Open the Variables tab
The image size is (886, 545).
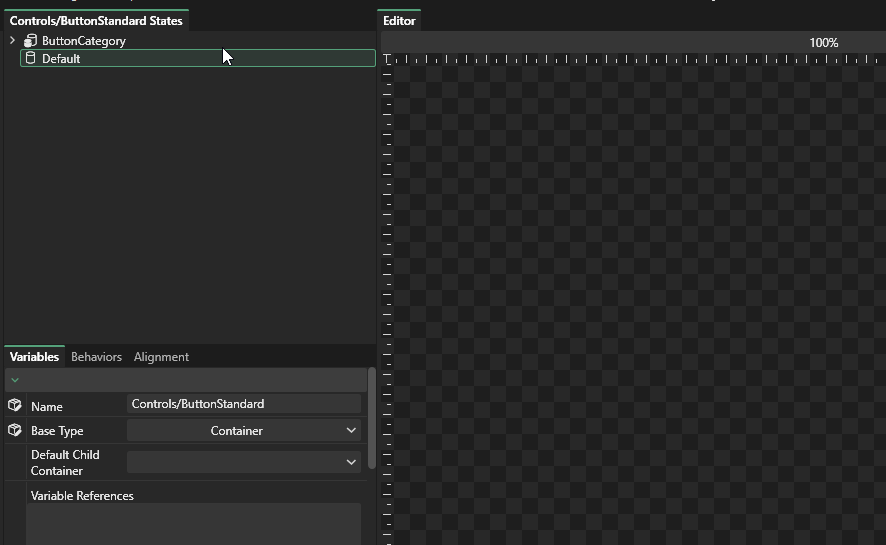coord(34,357)
